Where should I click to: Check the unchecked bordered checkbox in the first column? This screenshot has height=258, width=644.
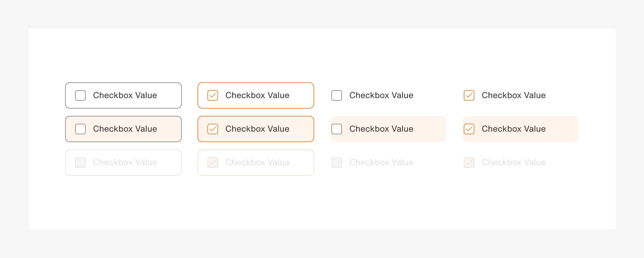[x=80, y=95]
